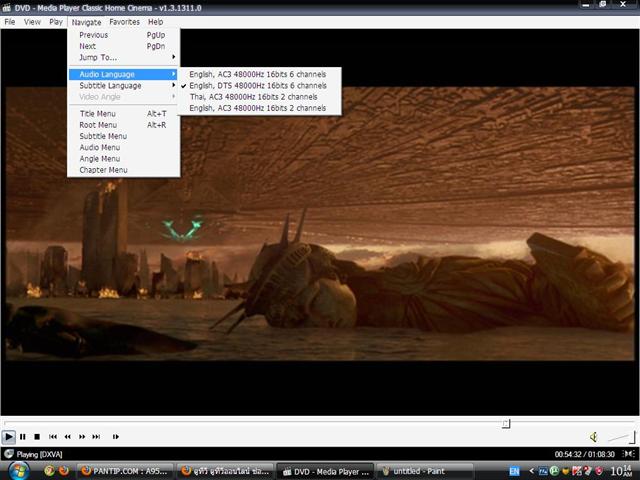Click the volume slider

tap(622, 438)
